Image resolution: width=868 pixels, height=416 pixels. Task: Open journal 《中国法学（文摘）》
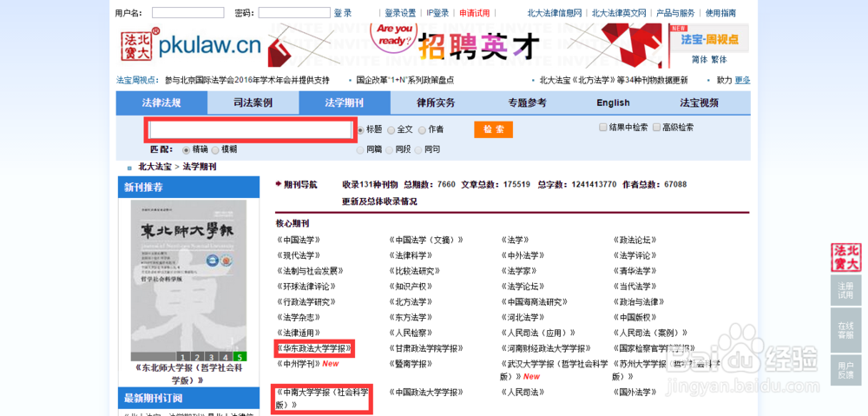coord(425,240)
